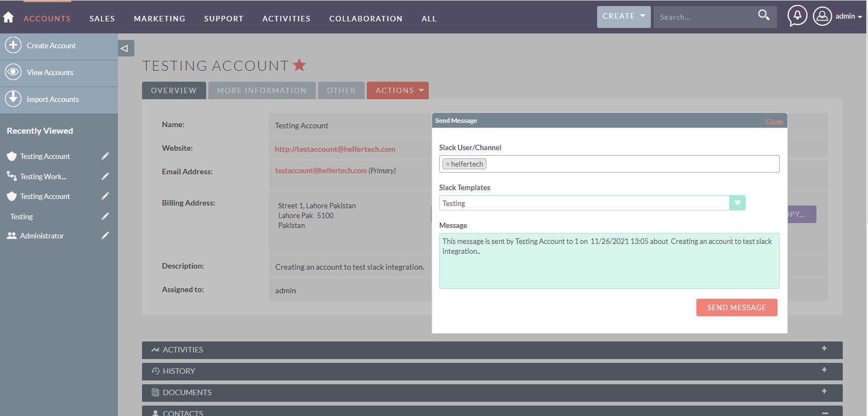Click the Documents panel page icon
The image size is (868, 416).
pyautogui.click(x=156, y=392)
